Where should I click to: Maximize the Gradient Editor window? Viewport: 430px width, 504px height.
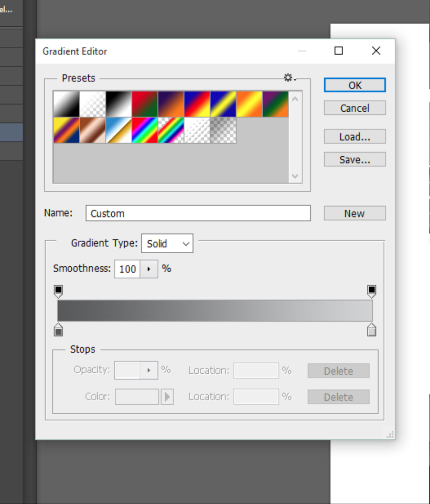[x=339, y=51]
